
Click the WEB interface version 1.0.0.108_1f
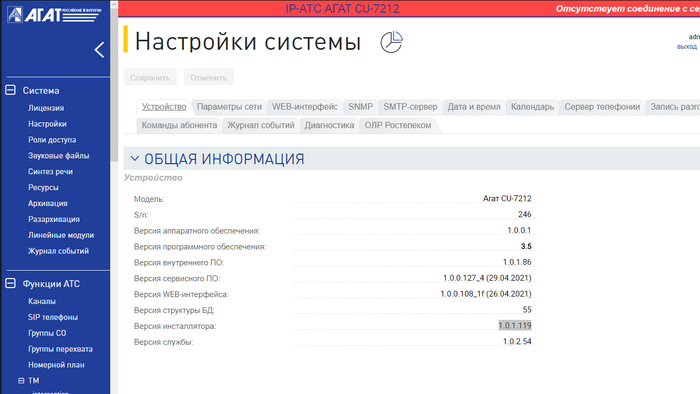486,294
